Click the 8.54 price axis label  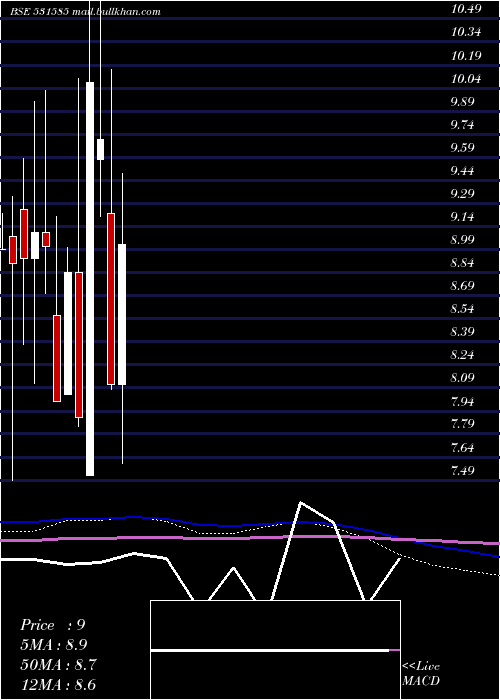462,309
